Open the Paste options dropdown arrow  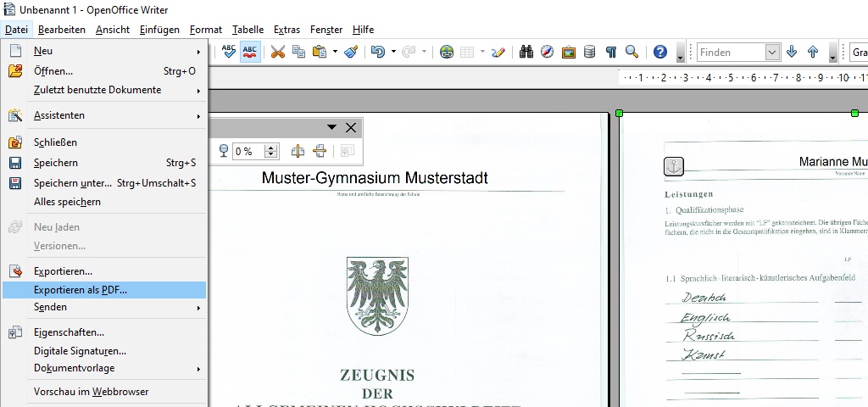(335, 52)
